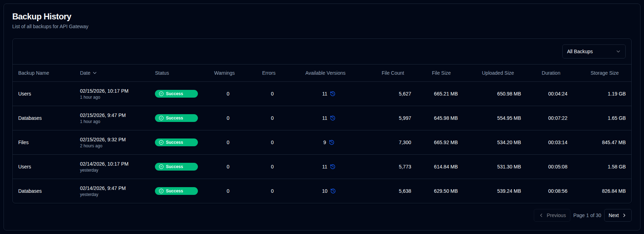The height and width of the screenshot is (234, 644).
Task: Click the Backup Name column header
Action: (33, 73)
